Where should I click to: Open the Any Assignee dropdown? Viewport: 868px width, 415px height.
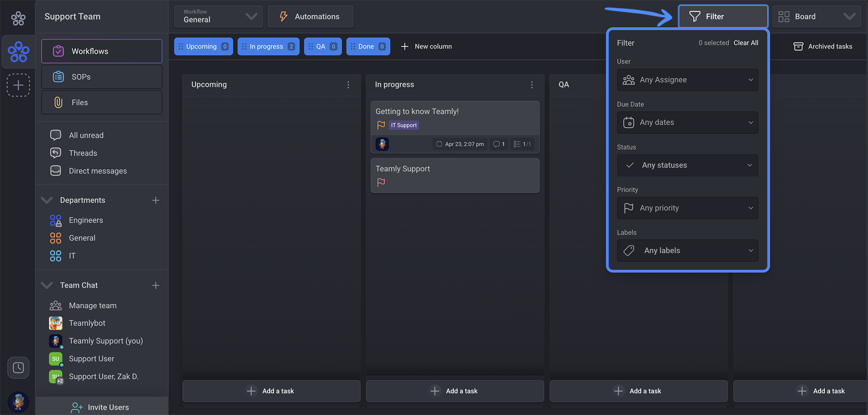[x=688, y=80]
